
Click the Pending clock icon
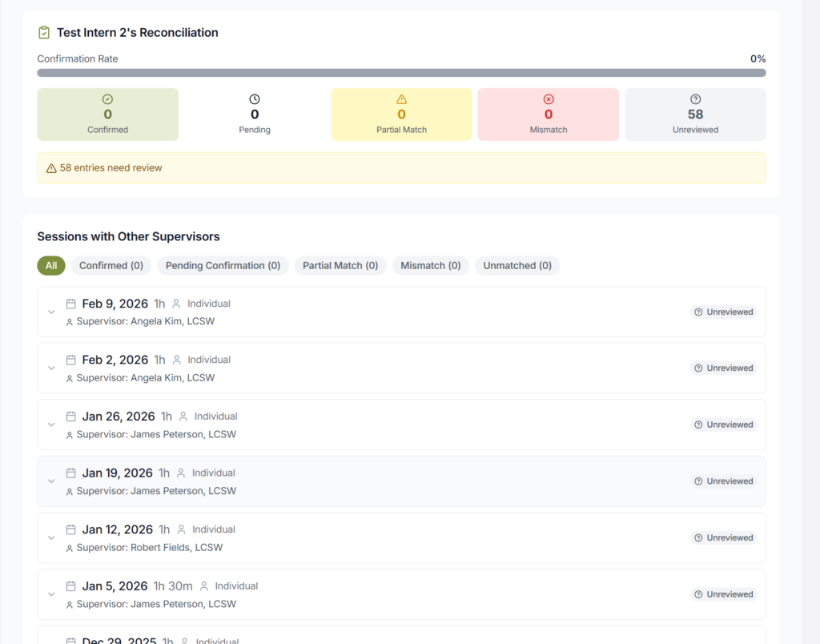click(255, 99)
